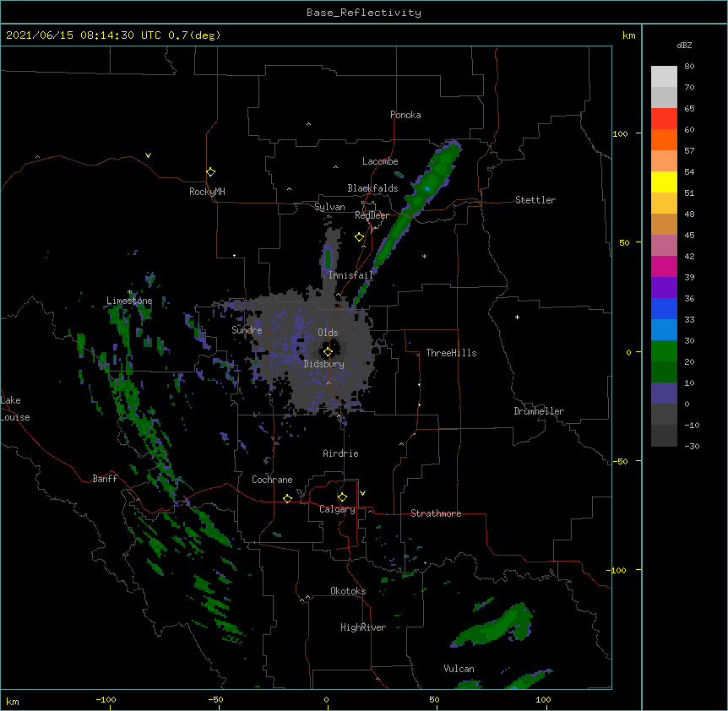The width and height of the screenshot is (728, 711).
Task: Click the HighRiver label
Action: click(363, 627)
